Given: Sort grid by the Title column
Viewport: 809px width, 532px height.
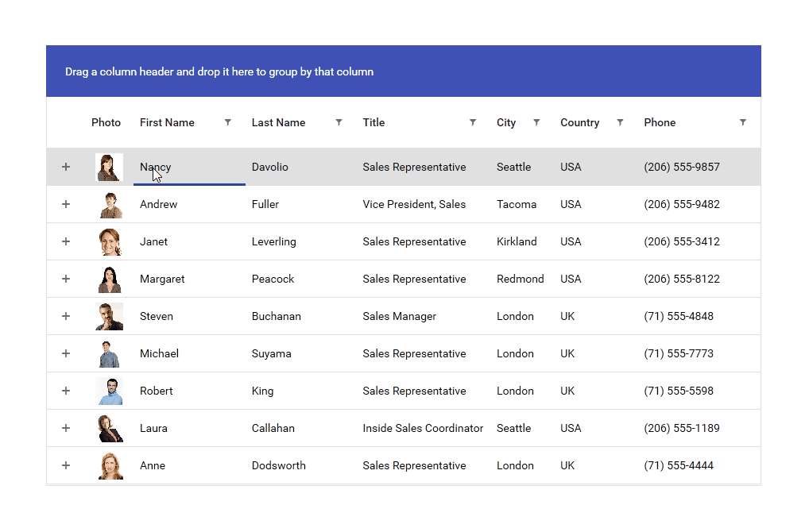Looking at the screenshot, I should [x=374, y=121].
